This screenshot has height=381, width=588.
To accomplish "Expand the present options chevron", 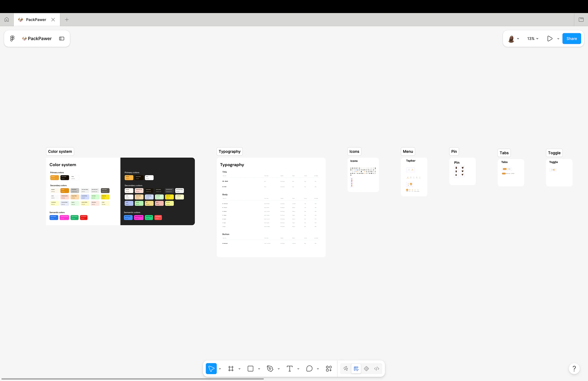I will [558, 39].
